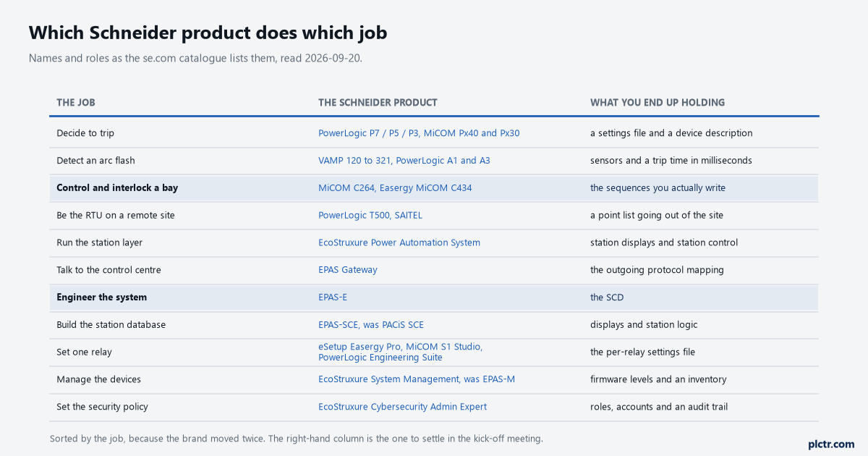Image resolution: width=868 pixels, height=456 pixels.
Task: Click 'sensors and a trip time in milliseconds'
Action: pos(671,161)
